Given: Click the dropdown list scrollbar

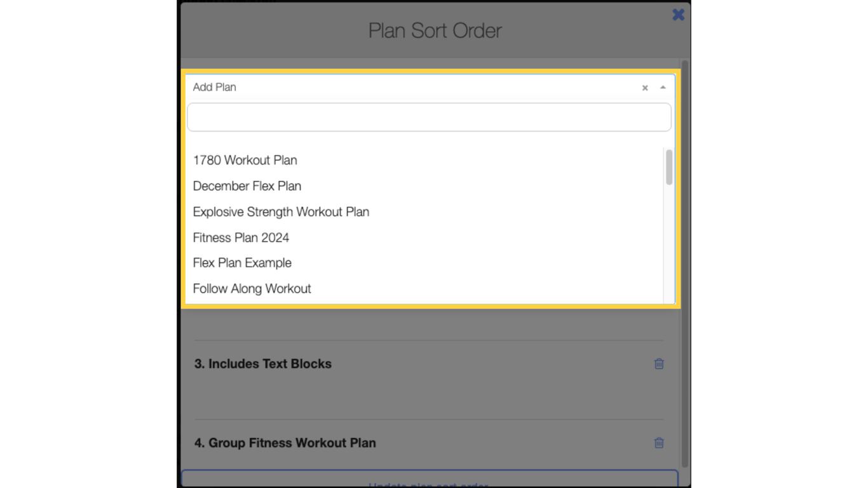Looking at the screenshot, I should 668,168.
